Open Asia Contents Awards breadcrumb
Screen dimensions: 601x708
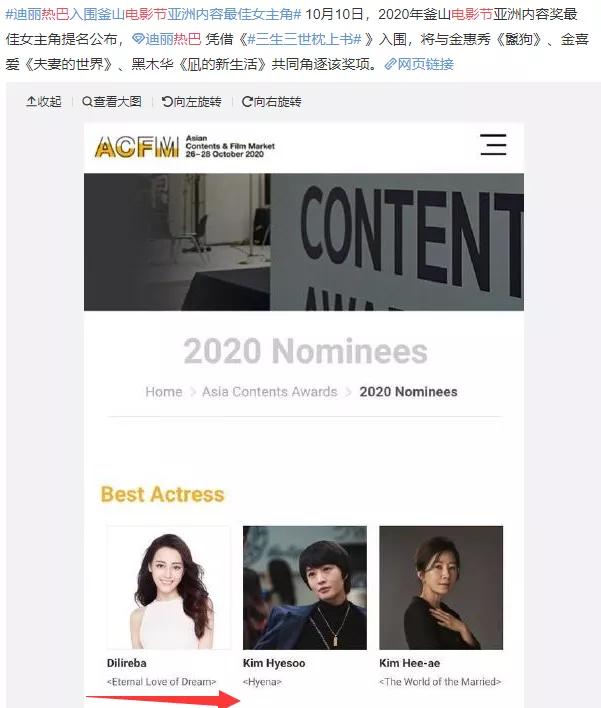270,391
